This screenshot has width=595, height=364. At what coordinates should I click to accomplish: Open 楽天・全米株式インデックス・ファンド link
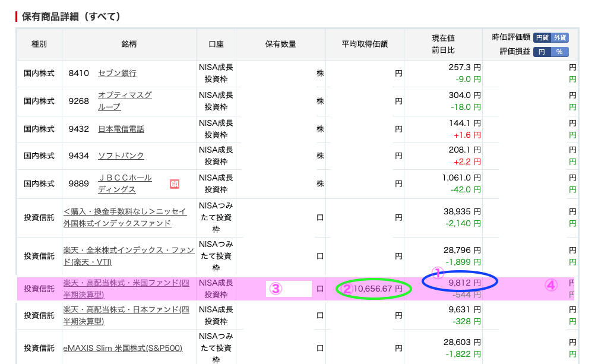tap(129, 256)
